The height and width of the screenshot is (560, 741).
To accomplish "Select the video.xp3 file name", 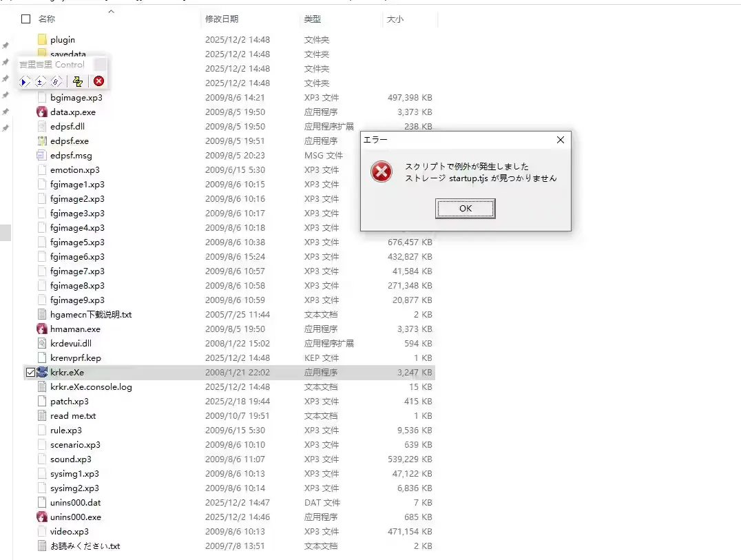I will coord(70,531).
